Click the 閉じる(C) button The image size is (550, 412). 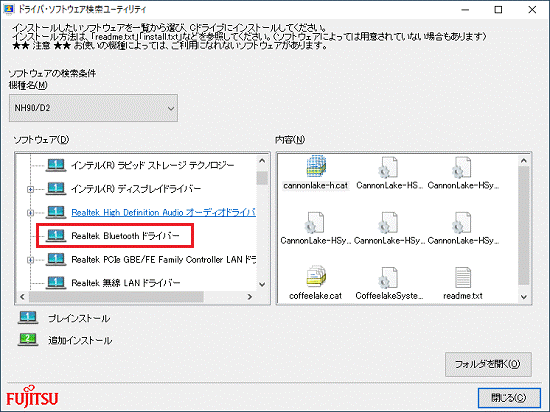pos(509,398)
